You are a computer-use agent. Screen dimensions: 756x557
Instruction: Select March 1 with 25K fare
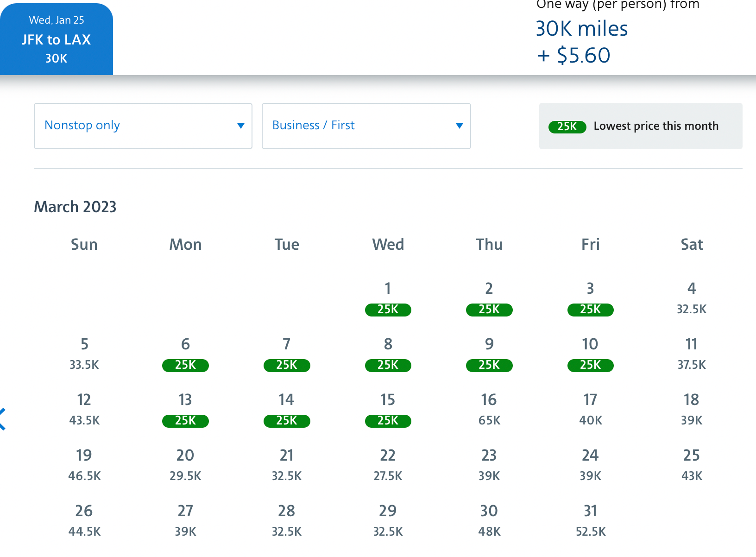coord(388,299)
